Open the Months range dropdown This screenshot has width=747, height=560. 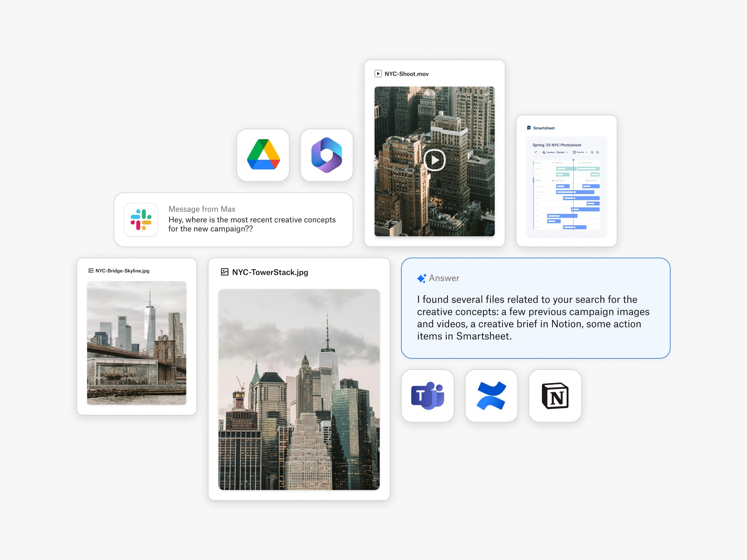tap(586, 152)
